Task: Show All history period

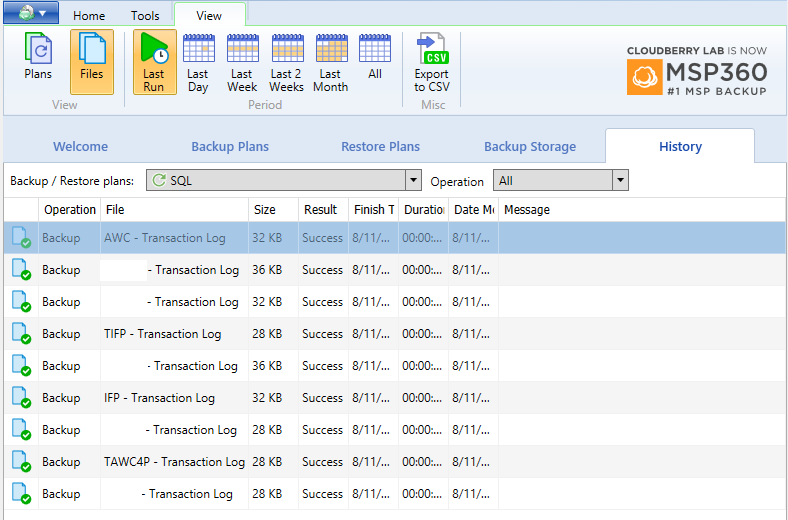Action: (375, 57)
